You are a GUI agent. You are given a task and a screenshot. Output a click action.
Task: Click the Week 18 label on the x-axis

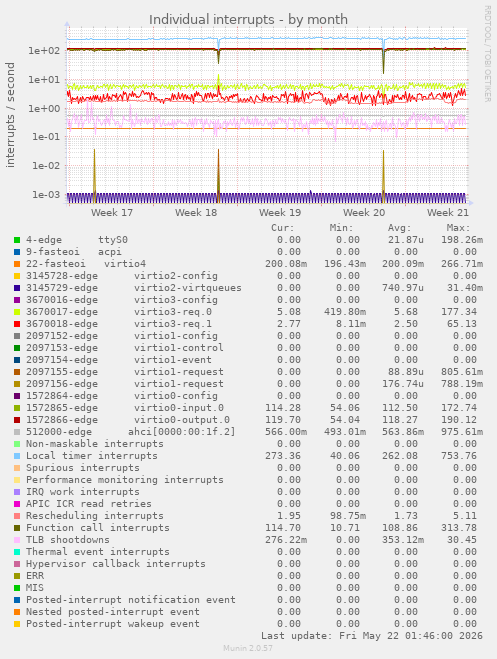[196, 213]
